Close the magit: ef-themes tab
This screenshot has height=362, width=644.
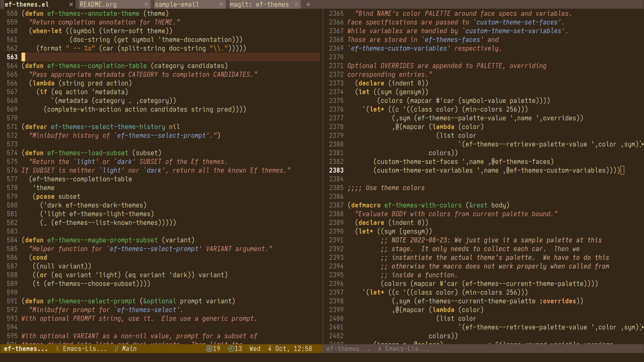pos(296,4)
